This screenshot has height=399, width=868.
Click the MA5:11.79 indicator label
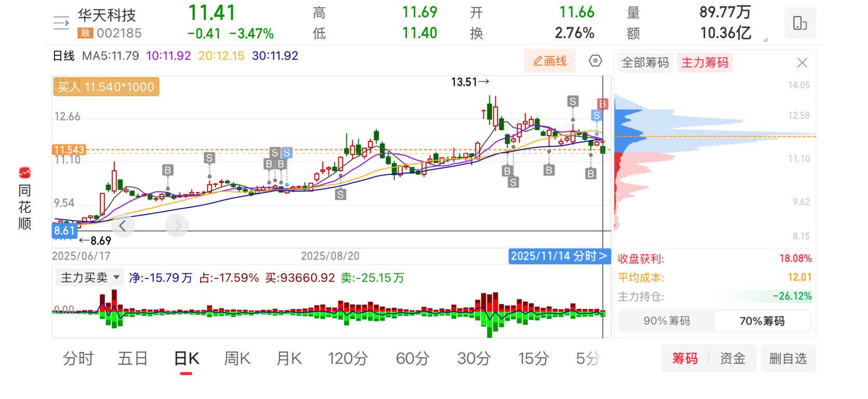(x=110, y=56)
